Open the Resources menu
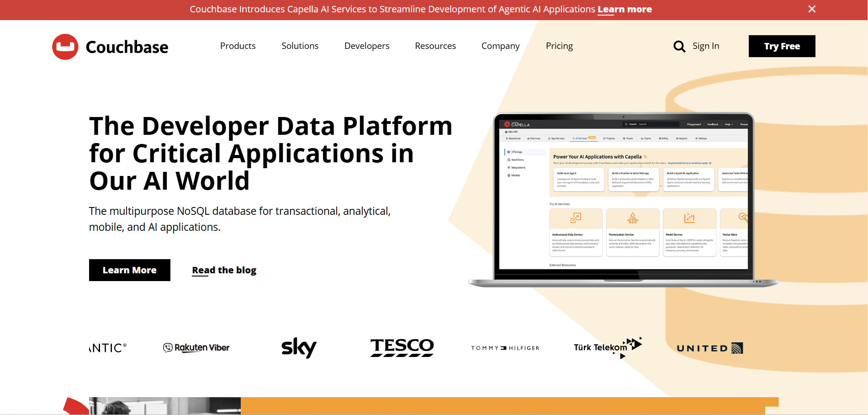 coord(435,46)
